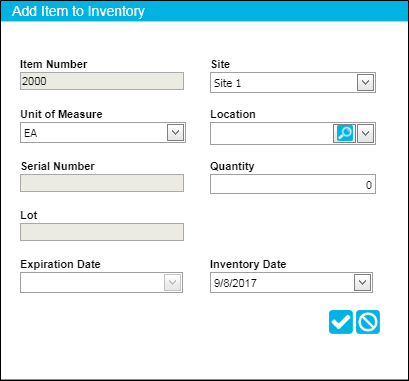The image size is (409, 381).
Task: Focus the Quantity input field
Action: (x=293, y=184)
